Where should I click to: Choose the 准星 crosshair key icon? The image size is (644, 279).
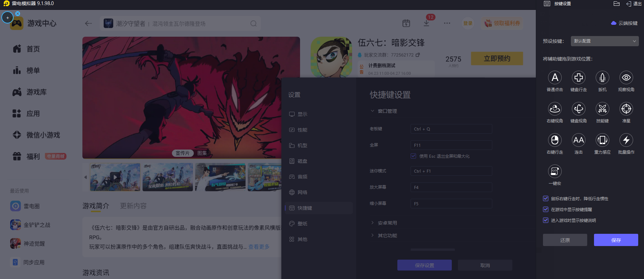[x=626, y=109]
